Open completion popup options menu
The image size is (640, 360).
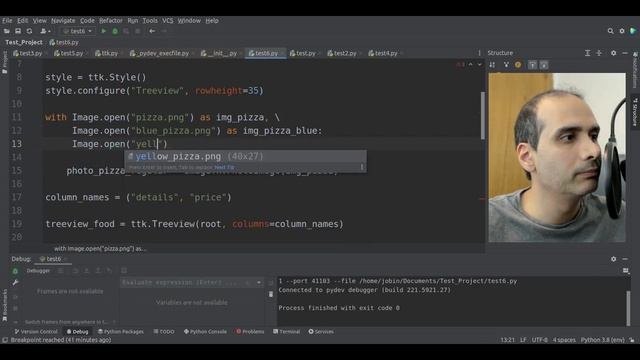[362, 167]
